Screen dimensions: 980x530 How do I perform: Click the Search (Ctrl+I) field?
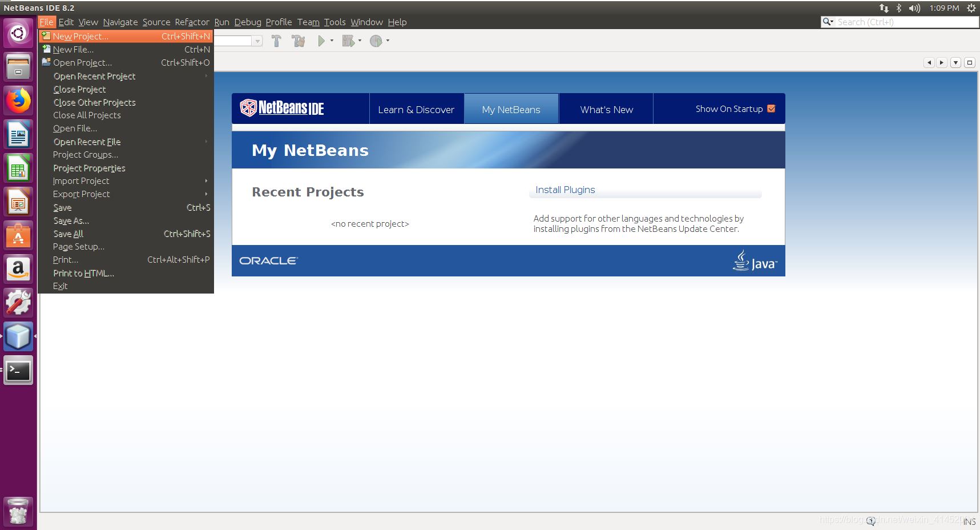[x=906, y=22]
